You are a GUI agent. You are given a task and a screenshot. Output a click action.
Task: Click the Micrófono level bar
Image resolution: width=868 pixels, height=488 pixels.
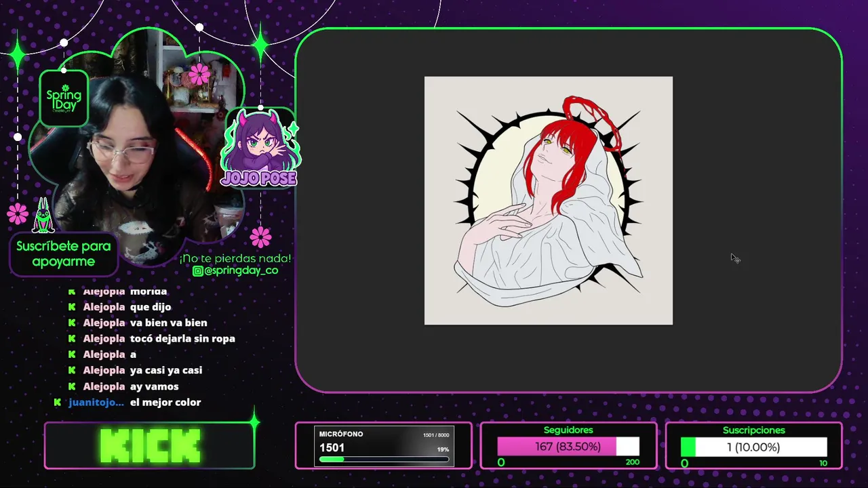384,459
